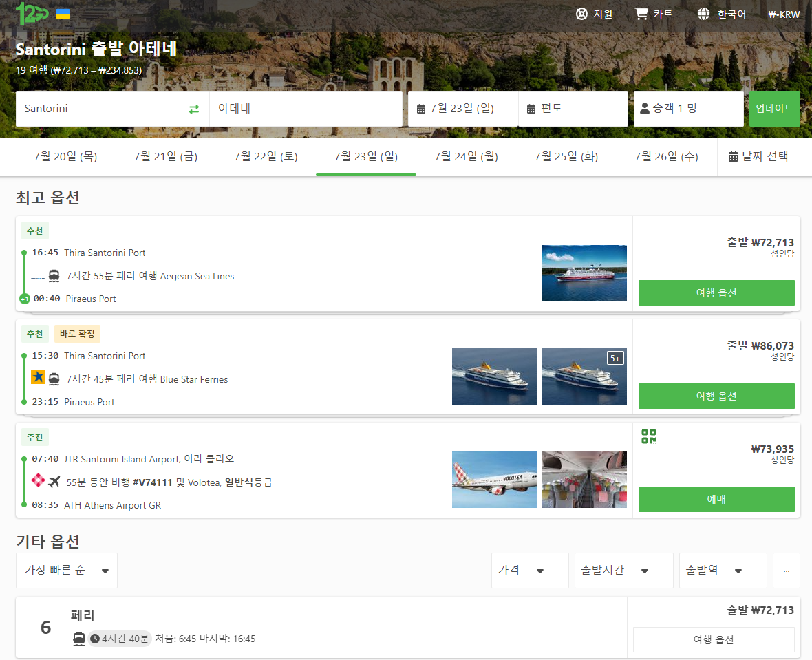This screenshot has width=812, height=660.
Task: Click the Ukraine flag icon
Action: (x=63, y=14)
